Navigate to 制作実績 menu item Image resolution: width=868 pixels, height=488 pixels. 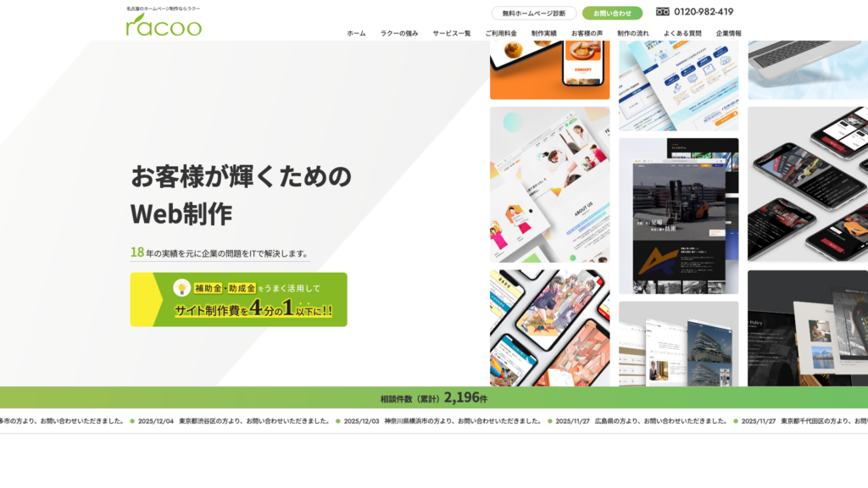click(x=543, y=33)
